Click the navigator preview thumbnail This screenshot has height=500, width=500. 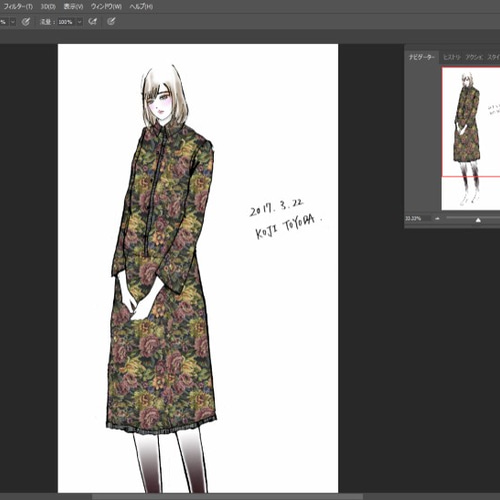(x=471, y=139)
